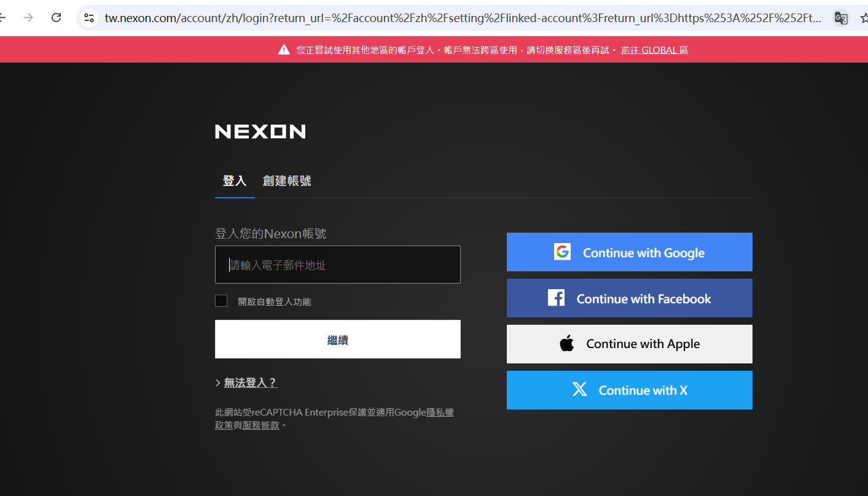Click the site information icon beside URL
This screenshot has width=868, height=496.
coord(89,18)
